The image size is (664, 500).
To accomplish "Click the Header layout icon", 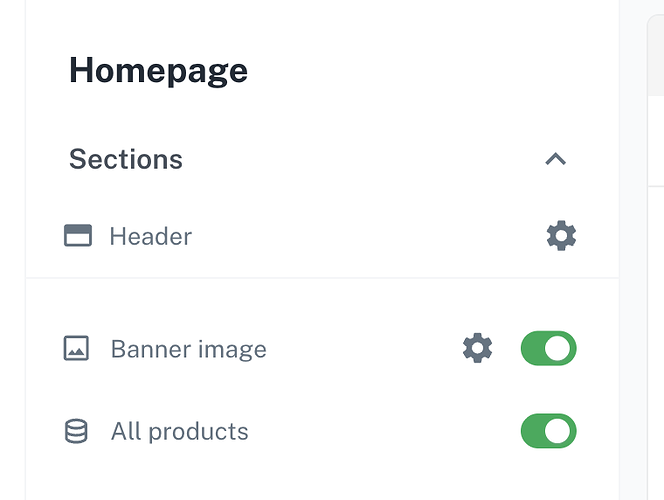I will 78,236.
